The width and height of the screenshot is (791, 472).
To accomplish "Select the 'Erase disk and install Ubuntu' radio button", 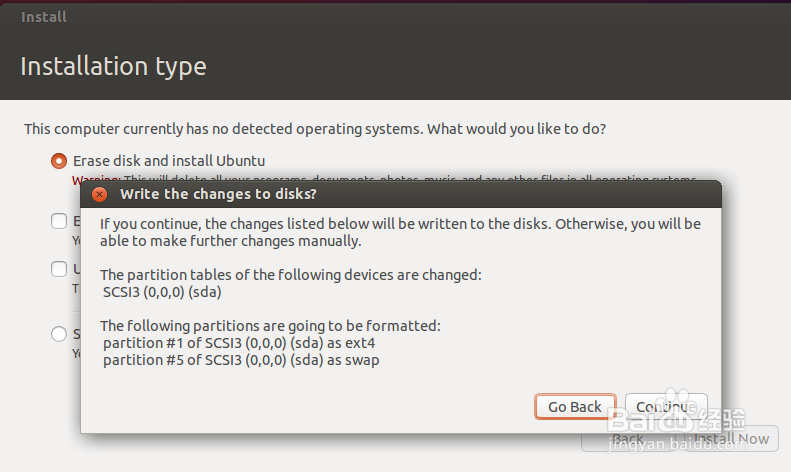I will click(59, 161).
